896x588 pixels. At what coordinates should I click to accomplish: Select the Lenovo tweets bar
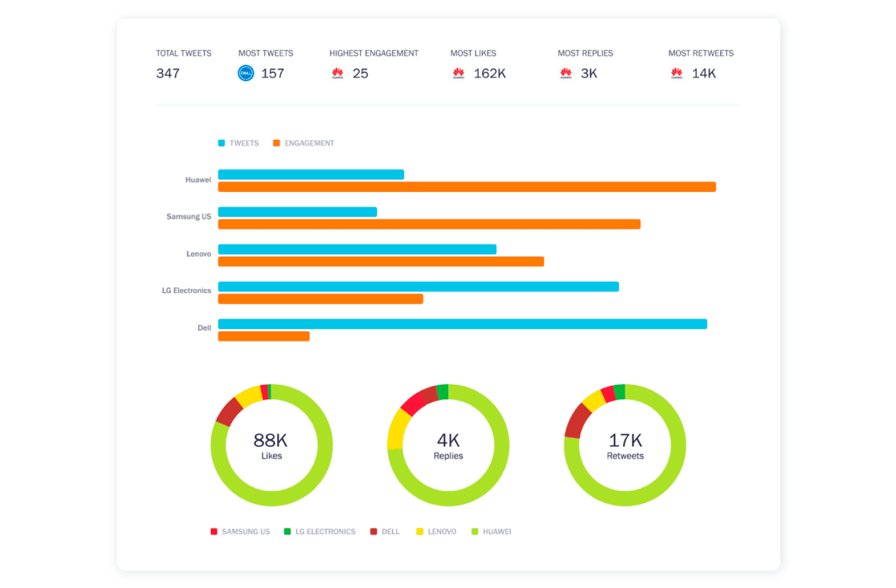[x=357, y=249]
